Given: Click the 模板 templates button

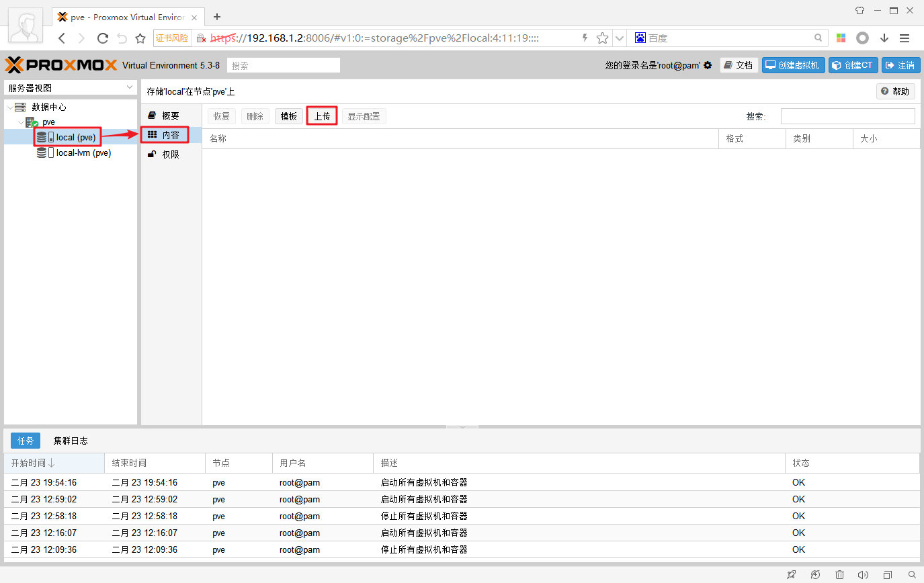Looking at the screenshot, I should click(289, 116).
